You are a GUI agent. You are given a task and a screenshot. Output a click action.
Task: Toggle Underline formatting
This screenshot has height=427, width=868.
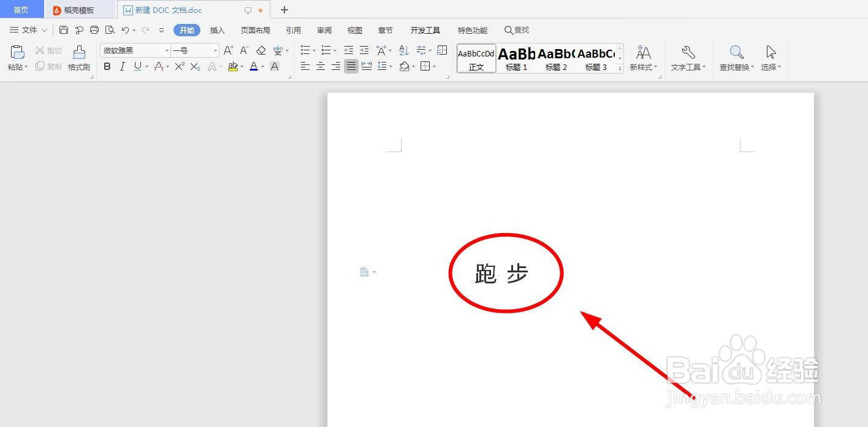pos(138,66)
